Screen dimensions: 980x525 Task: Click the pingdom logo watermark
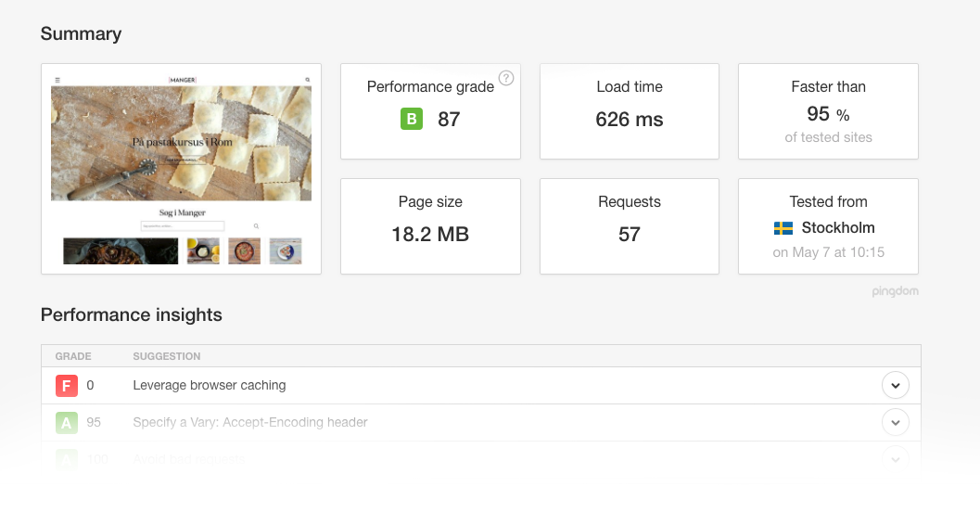[x=895, y=291]
